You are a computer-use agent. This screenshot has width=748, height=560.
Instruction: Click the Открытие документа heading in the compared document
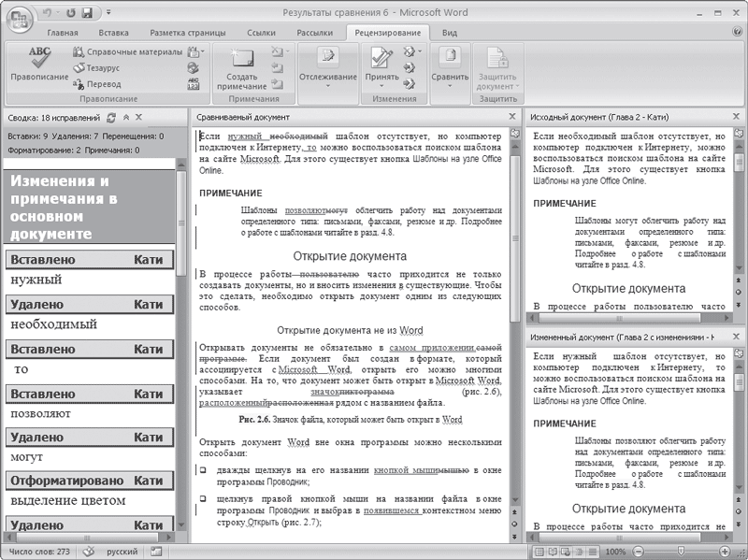point(350,256)
